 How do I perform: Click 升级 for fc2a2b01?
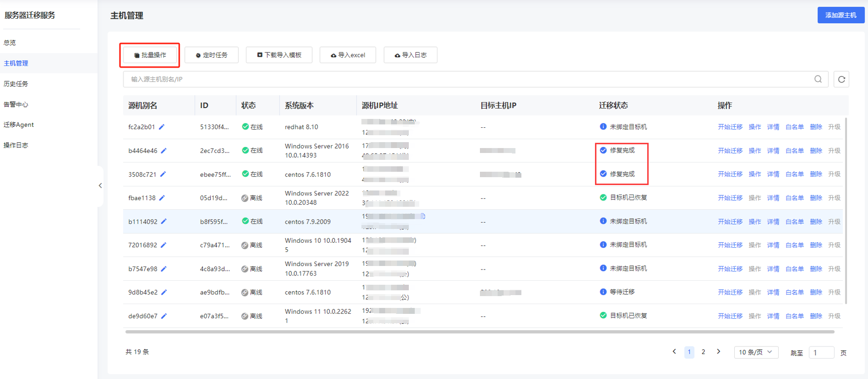[x=834, y=127]
